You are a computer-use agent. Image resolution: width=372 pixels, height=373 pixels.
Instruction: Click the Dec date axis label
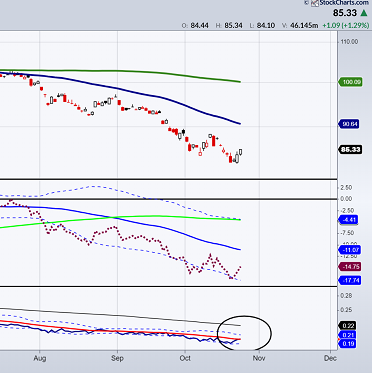[330, 359]
